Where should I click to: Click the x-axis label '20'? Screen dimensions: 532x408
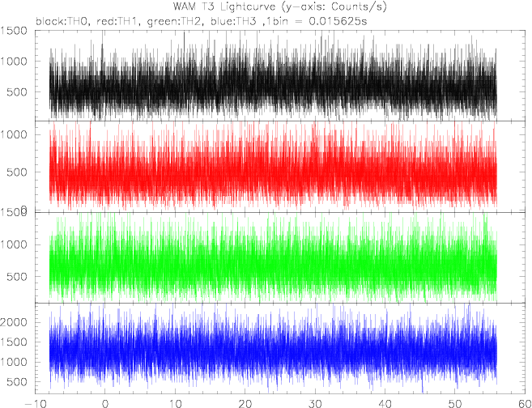pyautogui.click(x=245, y=404)
